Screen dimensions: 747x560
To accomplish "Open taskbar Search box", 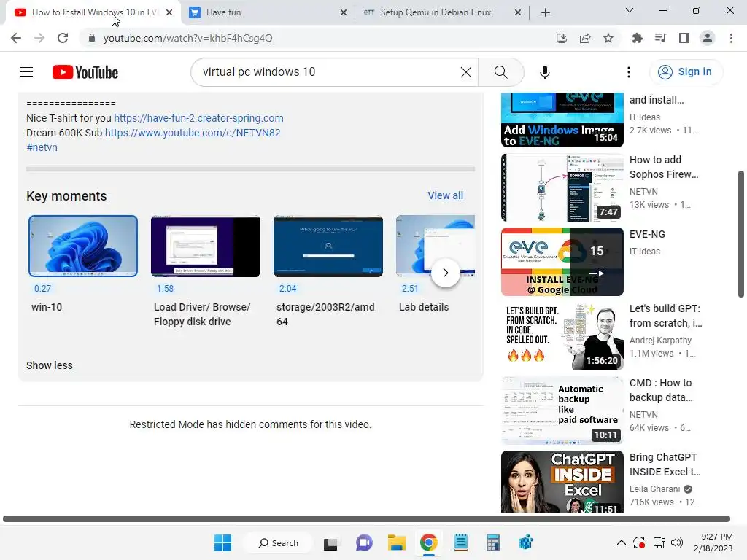I will [x=278, y=542].
